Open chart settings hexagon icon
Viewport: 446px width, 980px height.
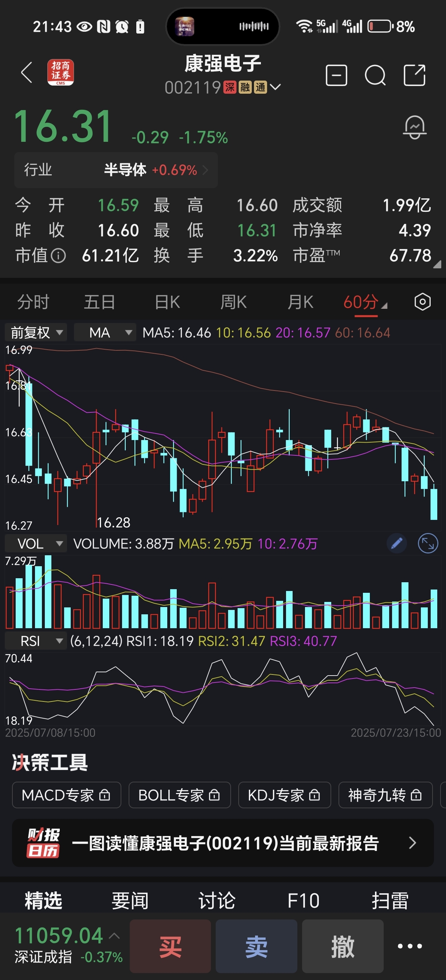422,302
